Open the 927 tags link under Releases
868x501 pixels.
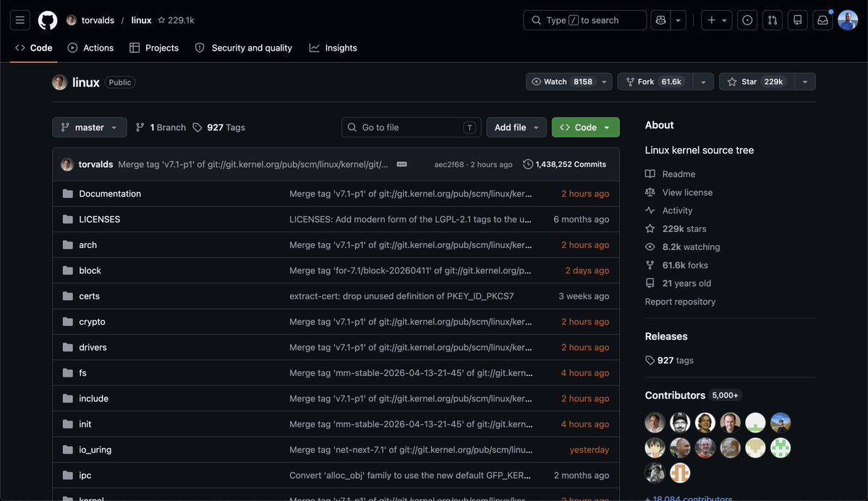tap(669, 360)
